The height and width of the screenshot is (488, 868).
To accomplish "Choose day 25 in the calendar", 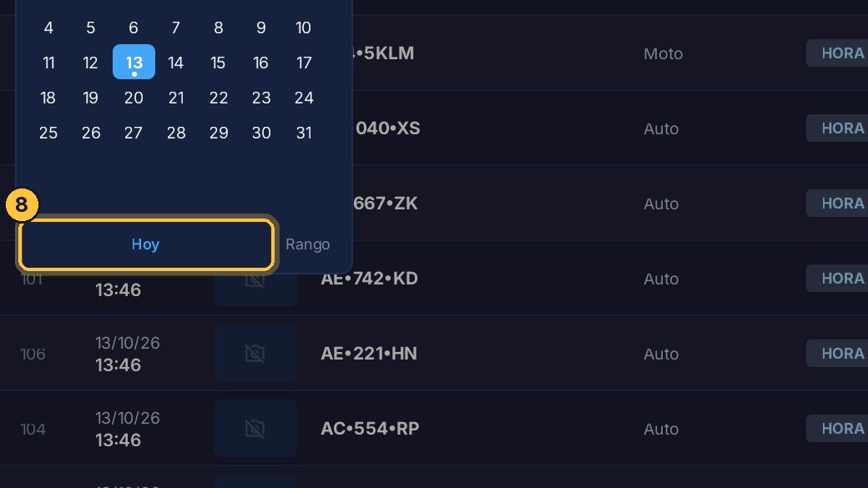I will [x=48, y=133].
